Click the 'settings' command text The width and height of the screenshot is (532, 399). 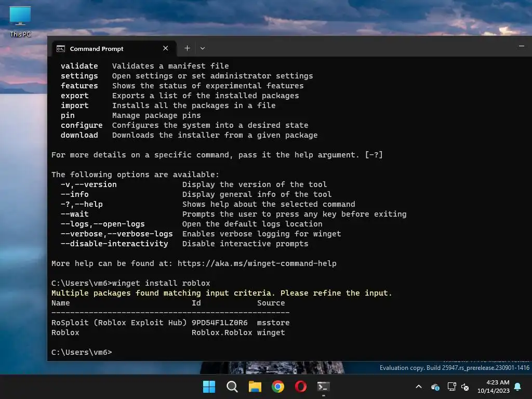(x=79, y=76)
